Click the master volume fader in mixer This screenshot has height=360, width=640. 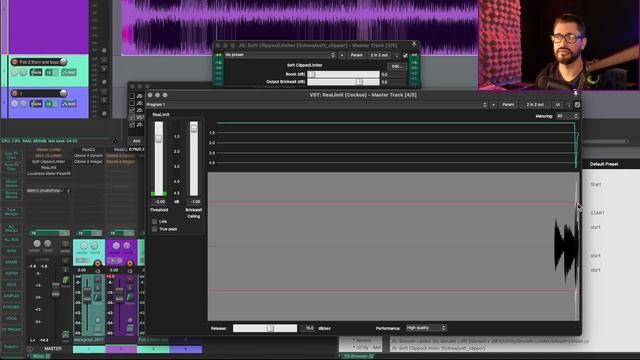pos(55,289)
